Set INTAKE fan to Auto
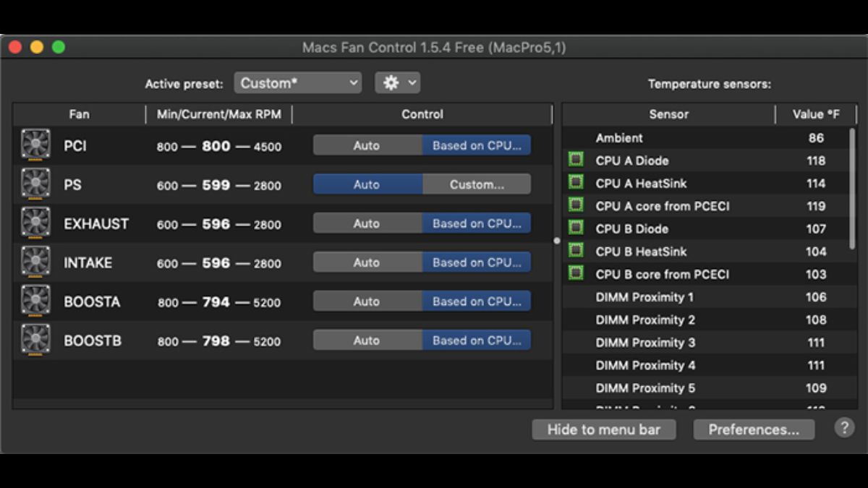This screenshot has height=488, width=868. [367, 262]
